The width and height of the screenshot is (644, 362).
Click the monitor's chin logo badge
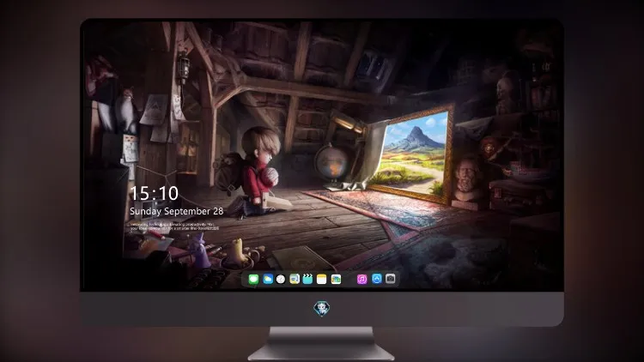tap(322, 309)
